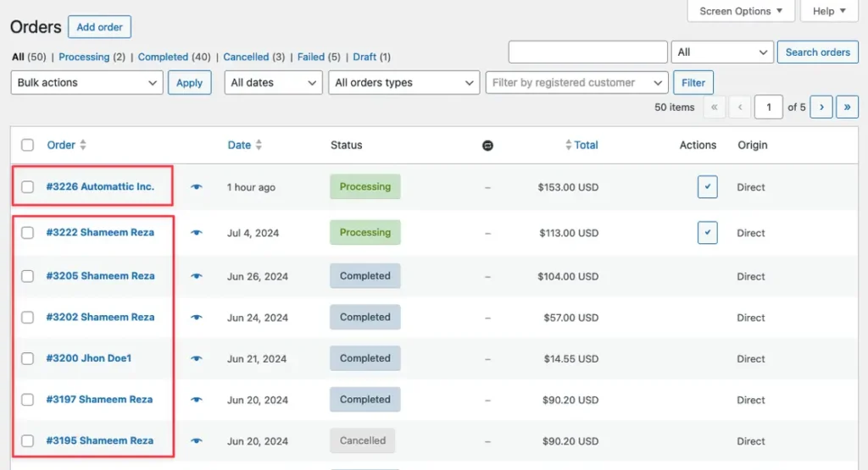Open preview eye for order #3200 Jhon Doe1
Viewport: 868px width, 470px height.
click(x=197, y=359)
